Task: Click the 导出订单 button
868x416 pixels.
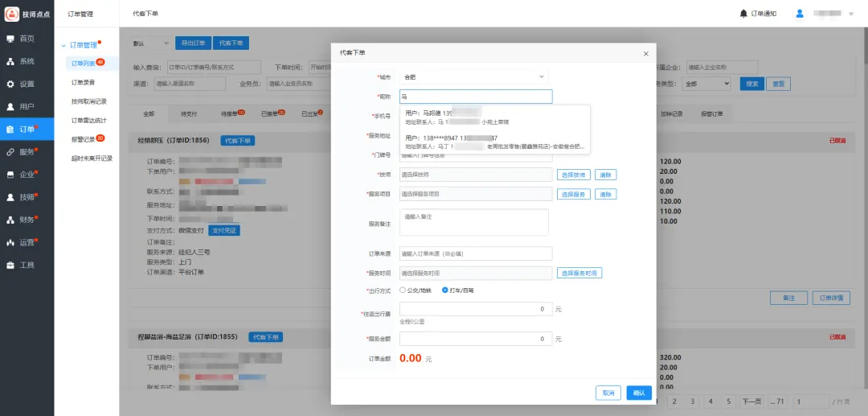Action: [x=193, y=43]
